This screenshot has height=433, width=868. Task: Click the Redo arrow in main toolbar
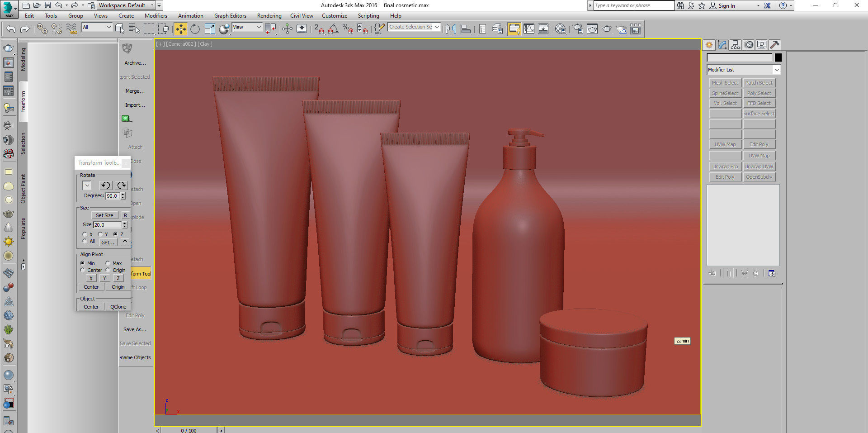point(25,29)
